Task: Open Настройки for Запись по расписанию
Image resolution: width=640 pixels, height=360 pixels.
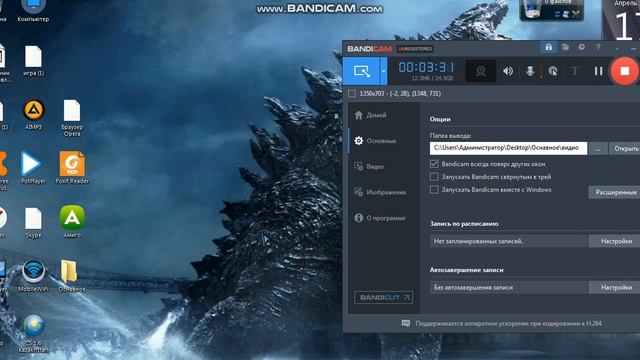Action: [615, 241]
